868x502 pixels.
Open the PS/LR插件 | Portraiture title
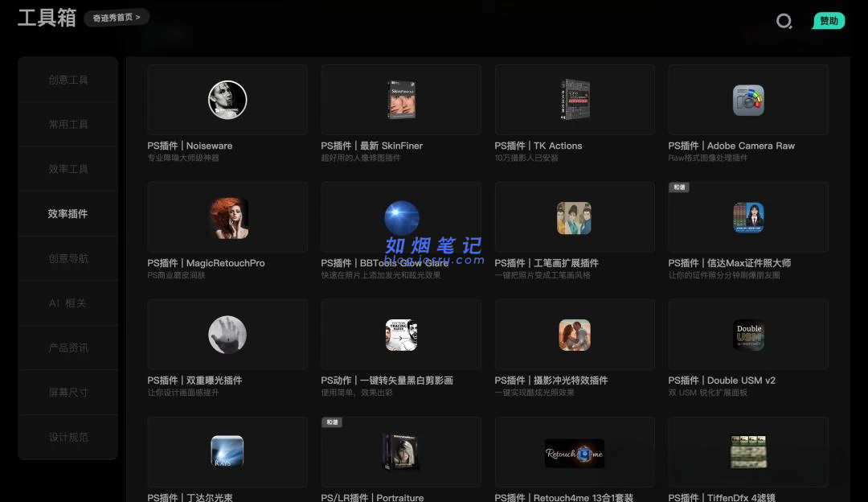click(x=373, y=497)
